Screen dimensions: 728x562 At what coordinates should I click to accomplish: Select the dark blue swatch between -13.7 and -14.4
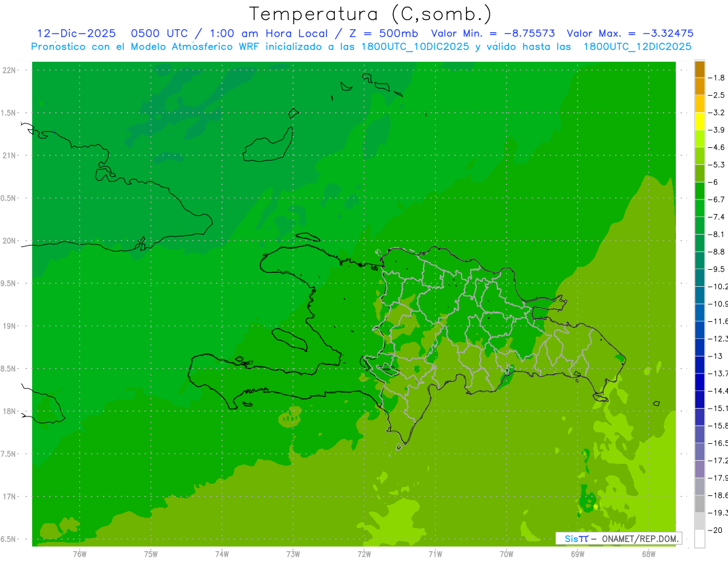point(699,382)
